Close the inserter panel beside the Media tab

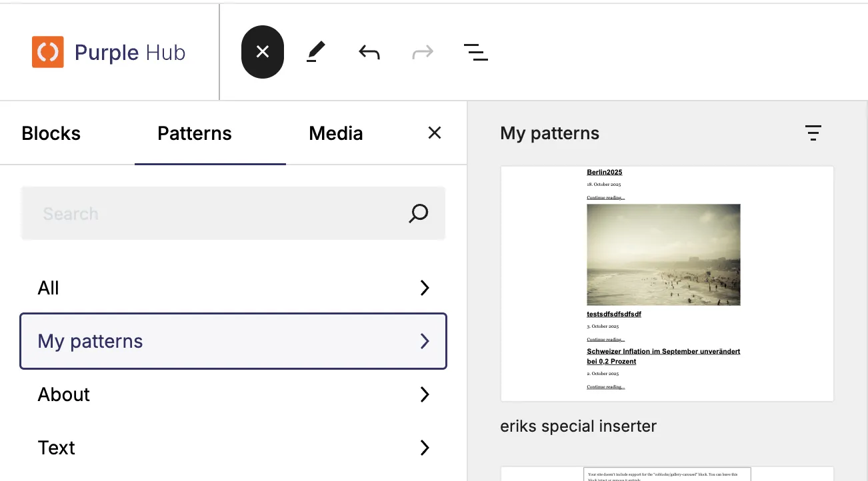tap(435, 133)
